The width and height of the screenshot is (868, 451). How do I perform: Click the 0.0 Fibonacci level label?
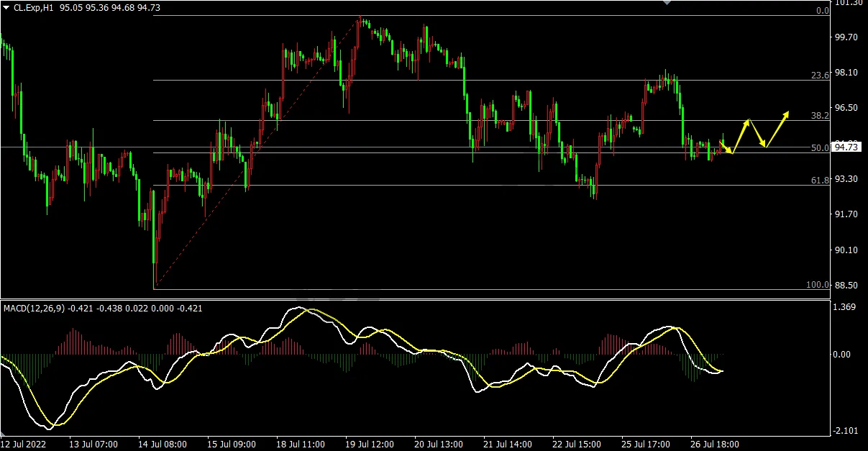(x=823, y=11)
